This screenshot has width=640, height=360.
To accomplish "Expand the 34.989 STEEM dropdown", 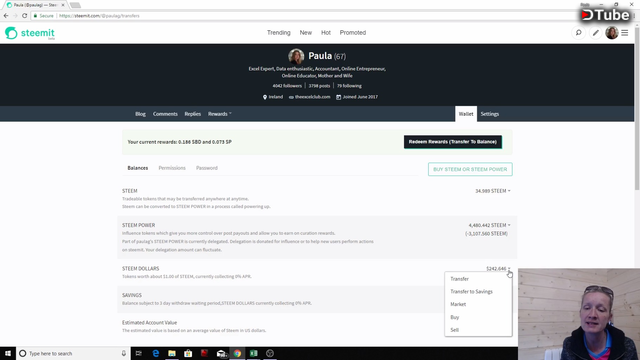I will pyautogui.click(x=493, y=191).
